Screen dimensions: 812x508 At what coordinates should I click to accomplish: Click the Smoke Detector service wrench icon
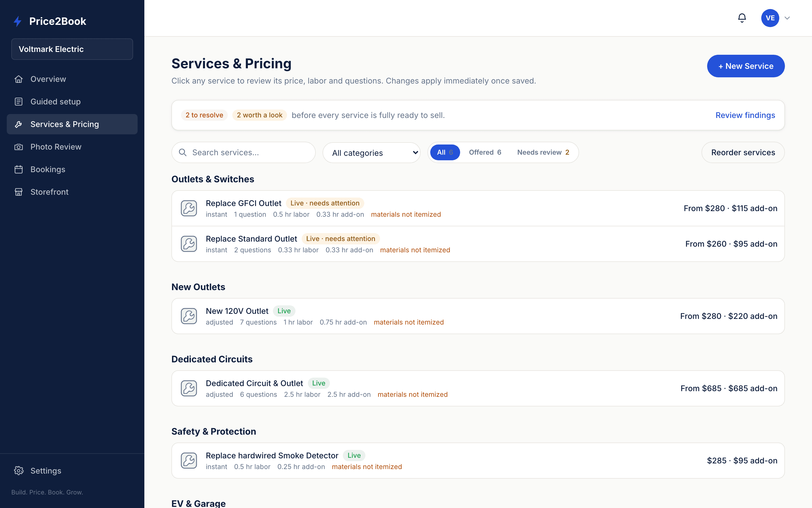[x=189, y=461]
